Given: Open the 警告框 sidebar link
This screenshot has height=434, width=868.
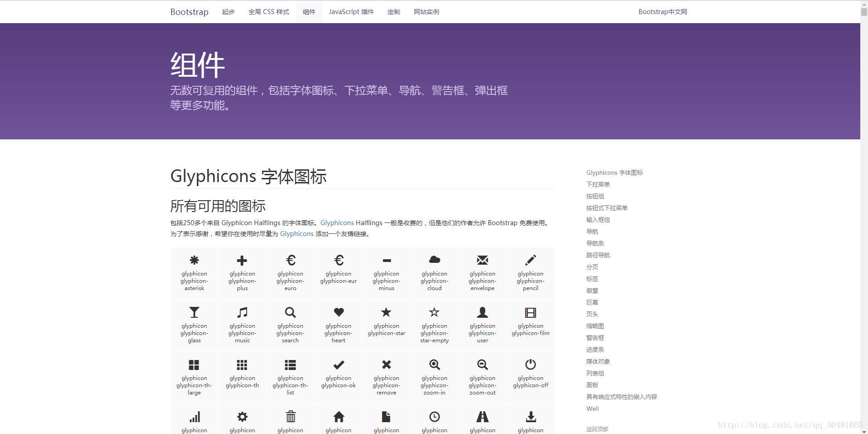Looking at the screenshot, I should click(x=595, y=338).
